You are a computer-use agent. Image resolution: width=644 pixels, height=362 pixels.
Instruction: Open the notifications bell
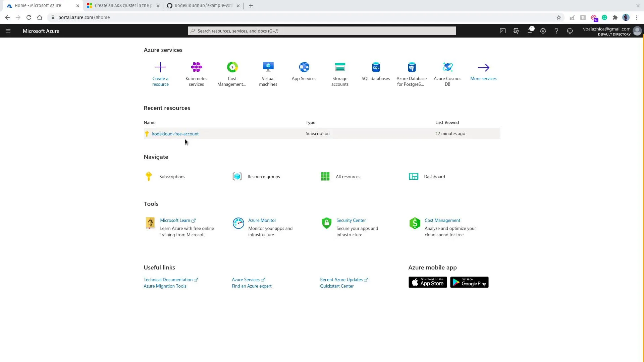click(x=530, y=31)
